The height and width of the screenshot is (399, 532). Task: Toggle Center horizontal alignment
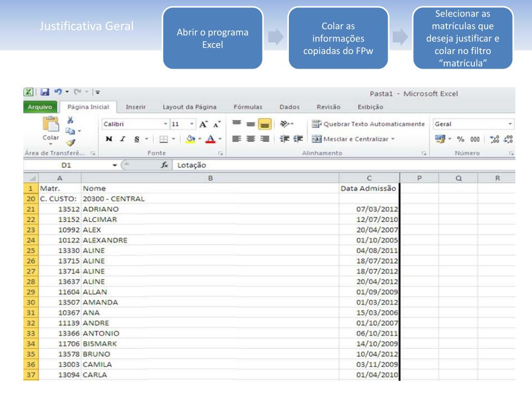point(250,139)
